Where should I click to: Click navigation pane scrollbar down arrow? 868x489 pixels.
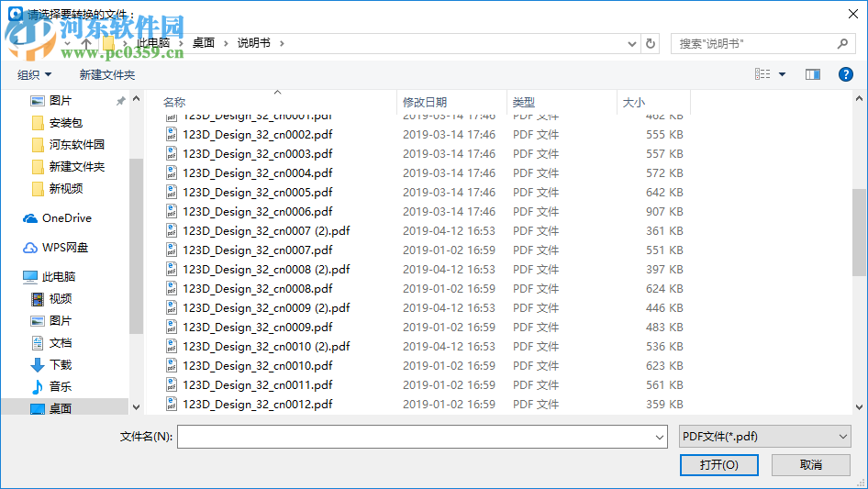click(x=136, y=407)
